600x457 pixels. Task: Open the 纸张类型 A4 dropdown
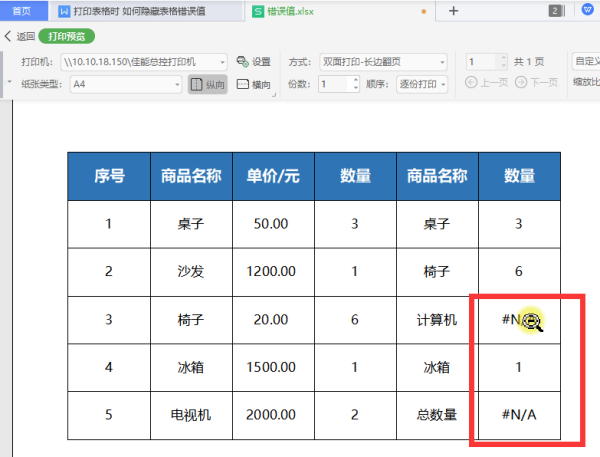[x=126, y=84]
